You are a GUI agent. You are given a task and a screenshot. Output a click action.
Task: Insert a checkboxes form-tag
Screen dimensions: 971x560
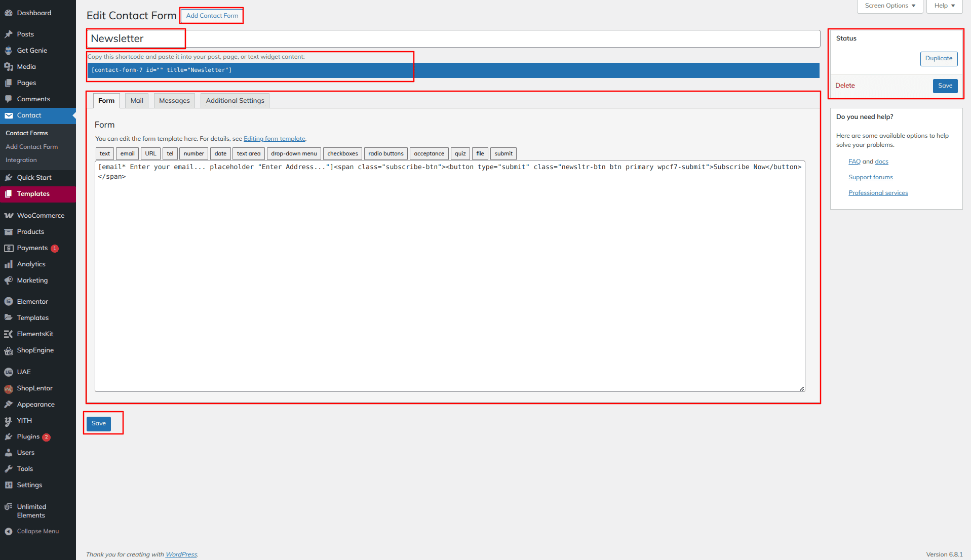(x=342, y=154)
